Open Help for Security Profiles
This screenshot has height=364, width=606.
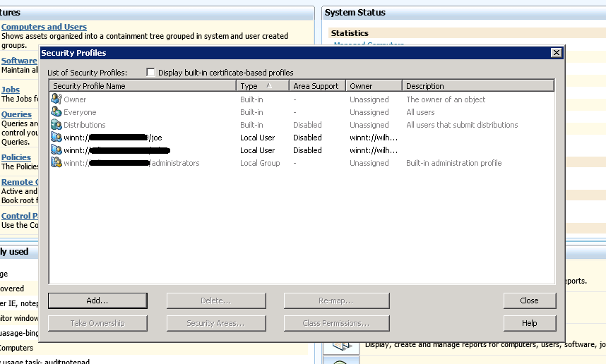[x=529, y=323]
